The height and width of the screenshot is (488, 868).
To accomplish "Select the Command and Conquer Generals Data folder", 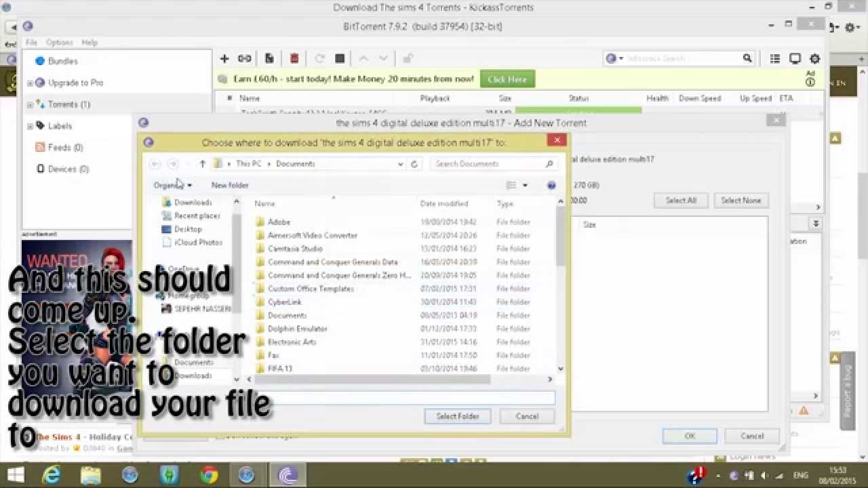I will point(332,262).
